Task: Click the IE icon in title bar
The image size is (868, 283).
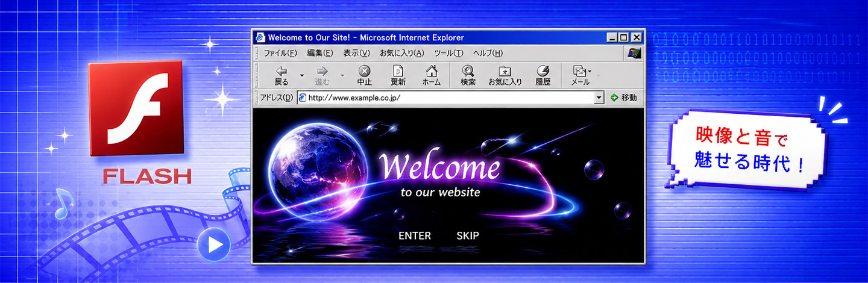Action: coord(260,37)
